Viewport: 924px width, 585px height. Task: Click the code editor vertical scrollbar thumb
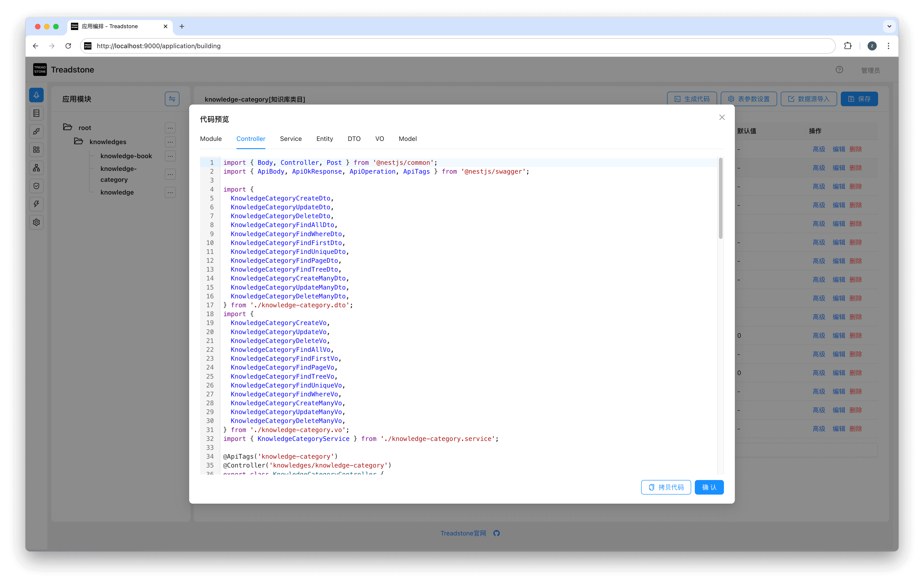[720, 198]
